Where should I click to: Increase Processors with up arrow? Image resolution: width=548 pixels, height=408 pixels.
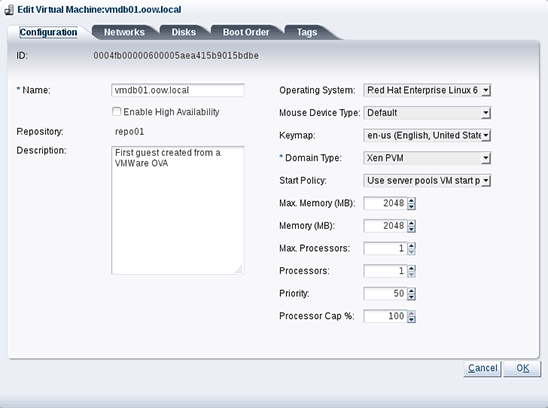[411, 268]
